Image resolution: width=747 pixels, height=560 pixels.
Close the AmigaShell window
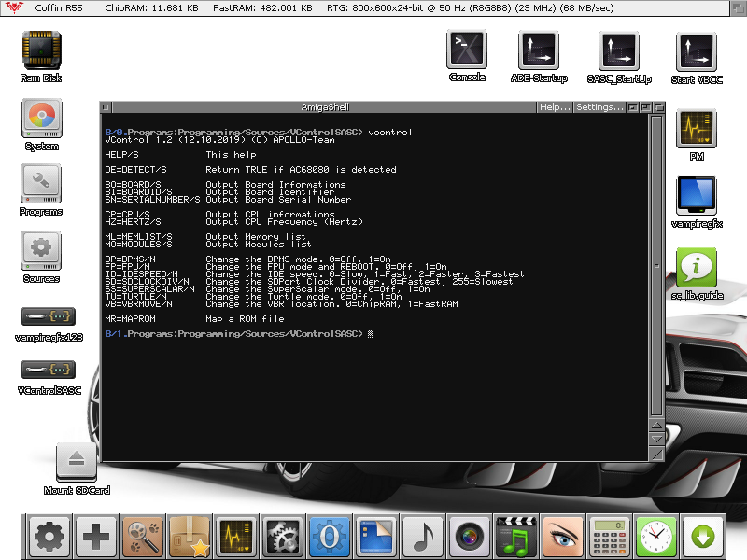(106, 107)
